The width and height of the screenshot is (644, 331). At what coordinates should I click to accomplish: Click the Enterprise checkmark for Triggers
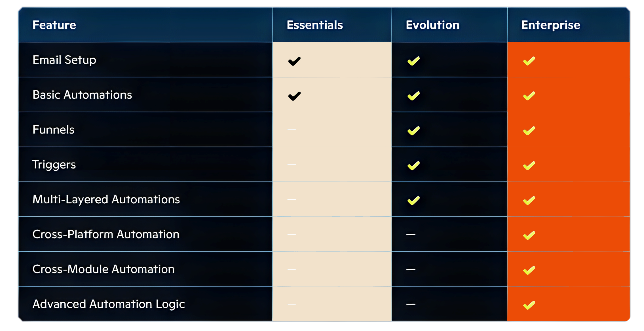(529, 166)
